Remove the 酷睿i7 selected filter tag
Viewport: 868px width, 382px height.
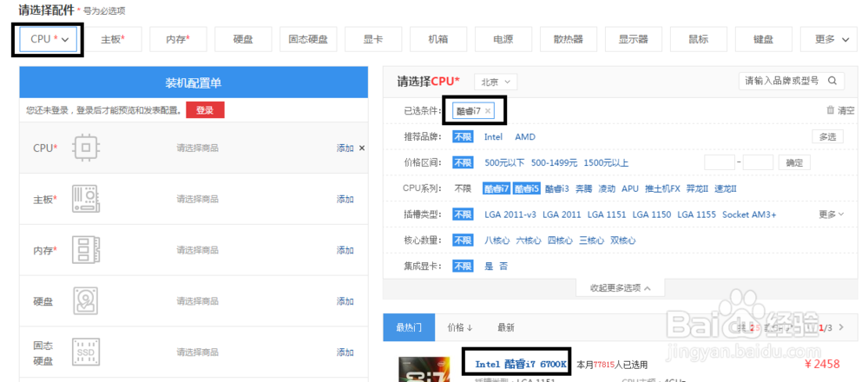pos(488,111)
